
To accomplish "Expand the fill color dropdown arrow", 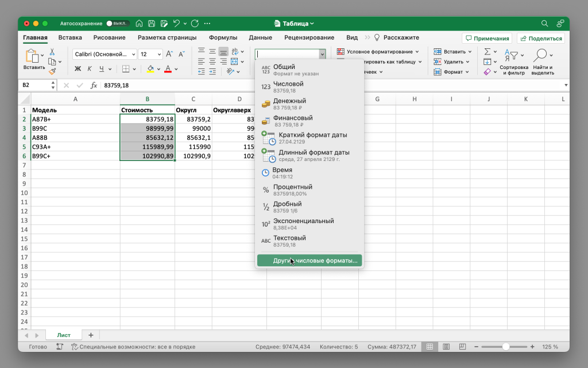I will click(x=158, y=69).
